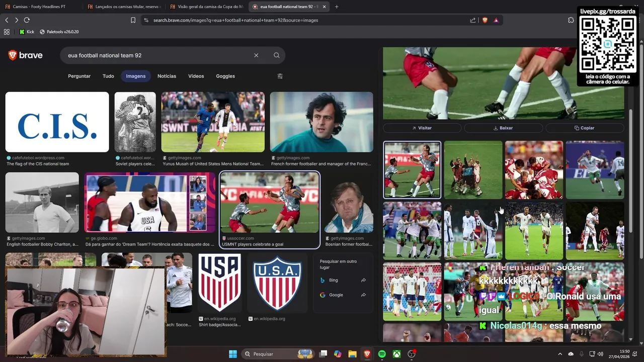Screen dimensions: 644x362
Task: Open the Soviet players celebrating image
Action: (135, 122)
